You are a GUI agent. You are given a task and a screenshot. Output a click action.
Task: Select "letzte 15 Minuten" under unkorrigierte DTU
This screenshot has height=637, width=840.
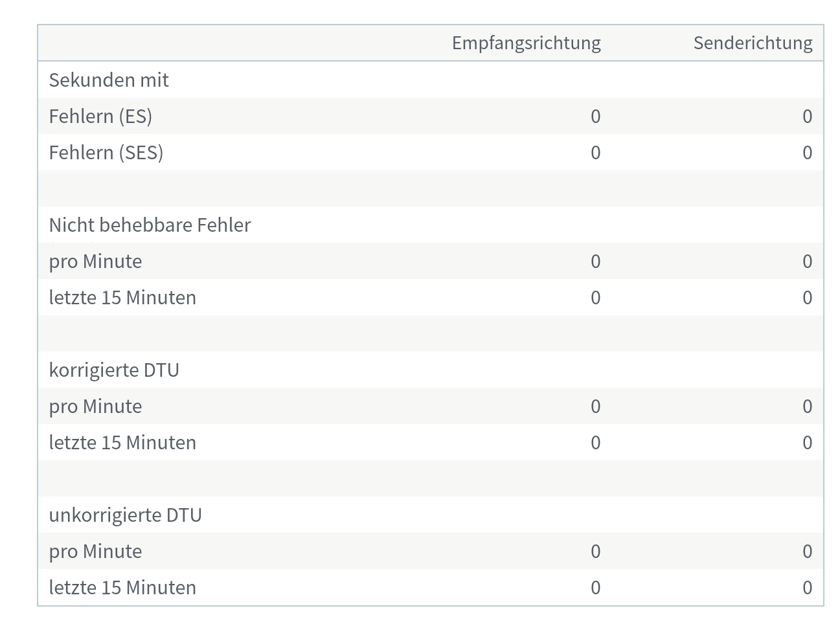[x=122, y=587]
